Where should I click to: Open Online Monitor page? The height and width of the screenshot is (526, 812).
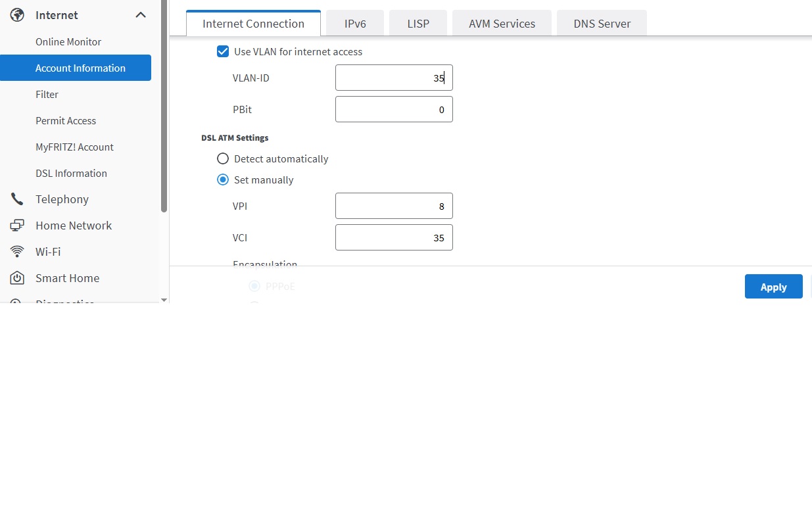click(68, 41)
